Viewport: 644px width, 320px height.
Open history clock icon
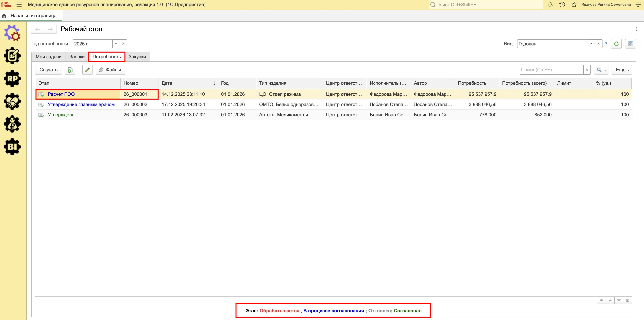pos(562,5)
